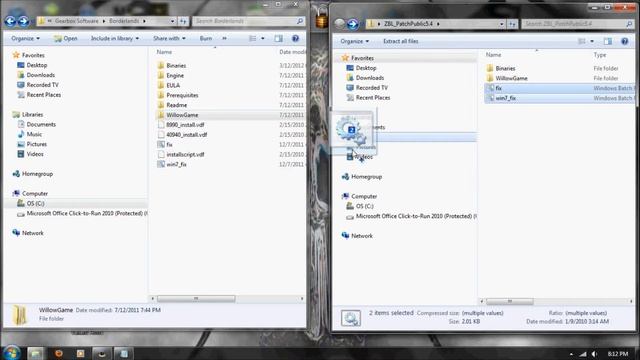Open Videos library in Borderlands window

35,154
